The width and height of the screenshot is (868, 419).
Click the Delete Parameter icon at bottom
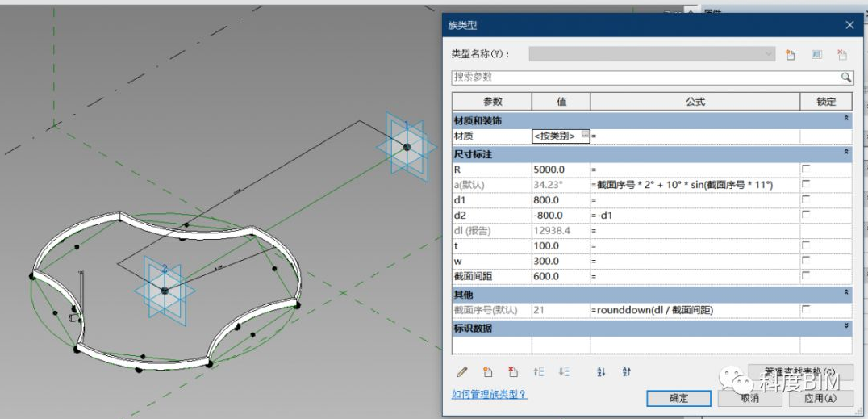point(513,372)
